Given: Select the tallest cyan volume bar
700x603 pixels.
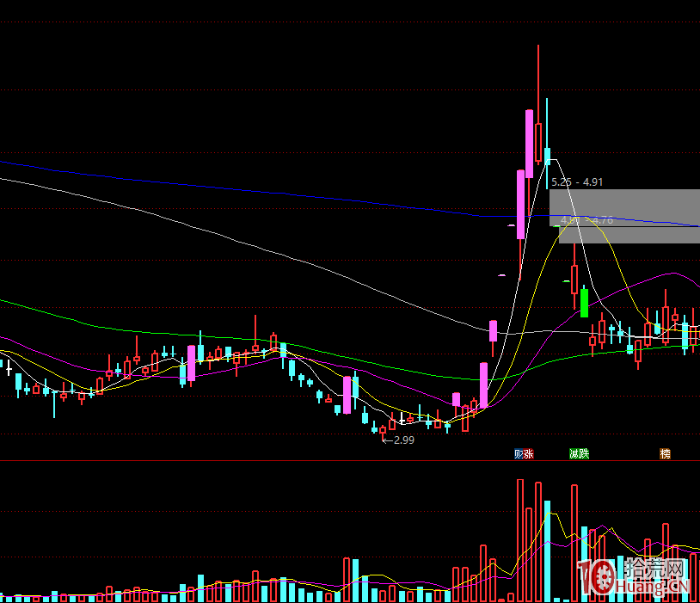Looking at the screenshot, I should [x=547, y=551].
